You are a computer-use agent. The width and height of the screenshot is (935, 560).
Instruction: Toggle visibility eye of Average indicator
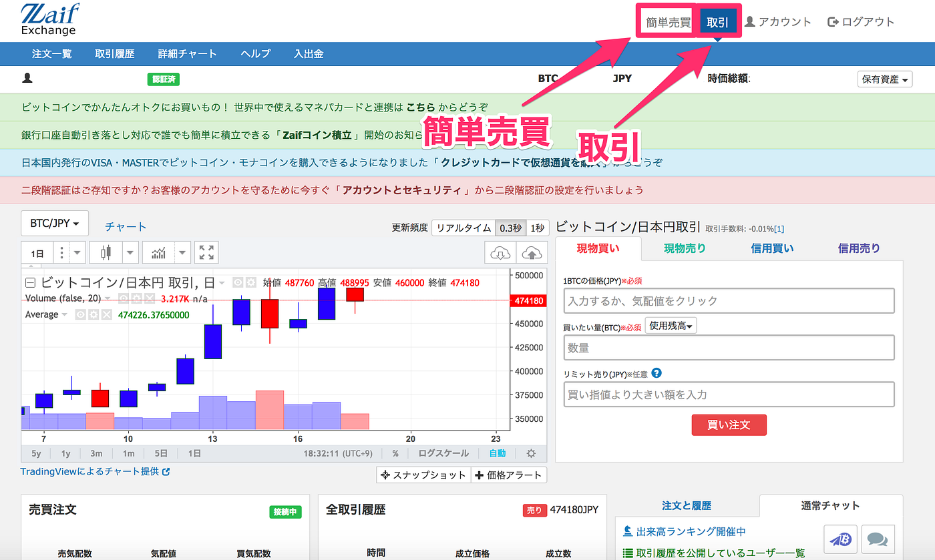[80, 314]
